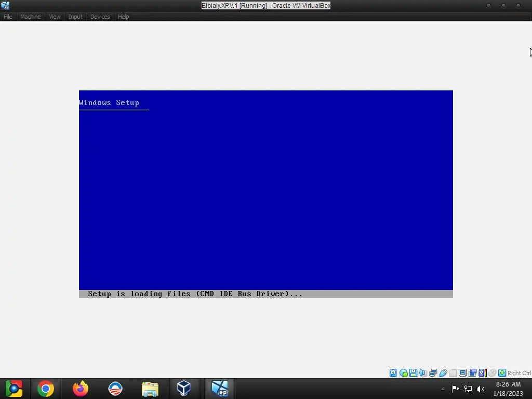Open the View menu
Viewport: 532px width, 399px height.
[x=54, y=17]
